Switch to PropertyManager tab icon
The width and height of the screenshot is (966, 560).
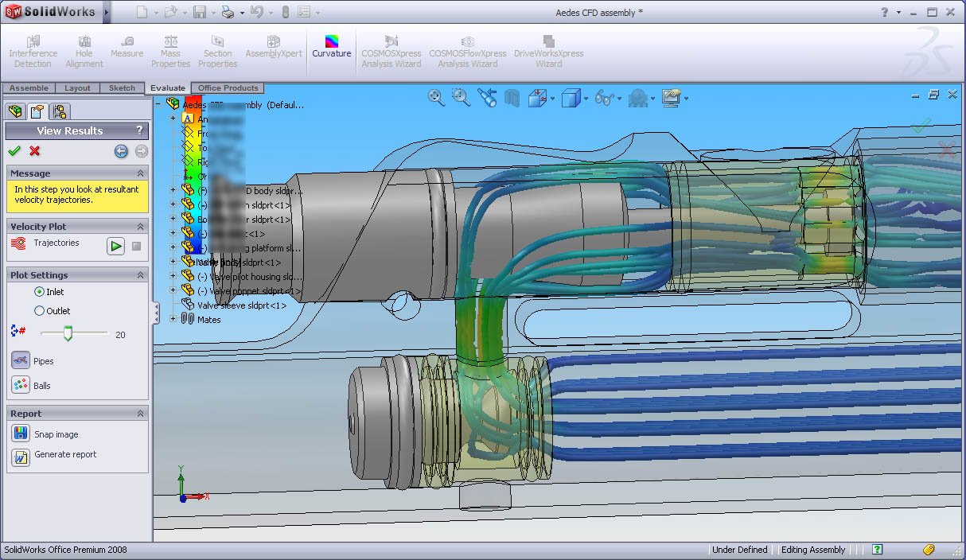[37, 111]
